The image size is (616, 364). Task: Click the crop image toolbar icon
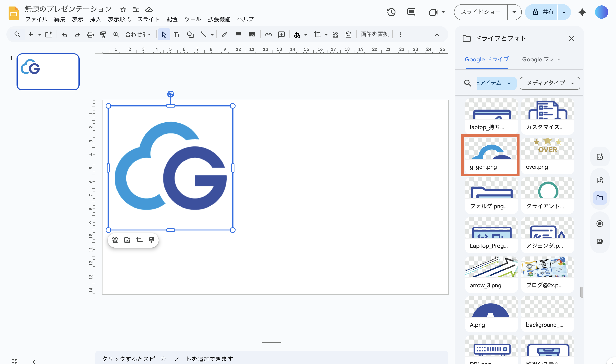tap(317, 35)
